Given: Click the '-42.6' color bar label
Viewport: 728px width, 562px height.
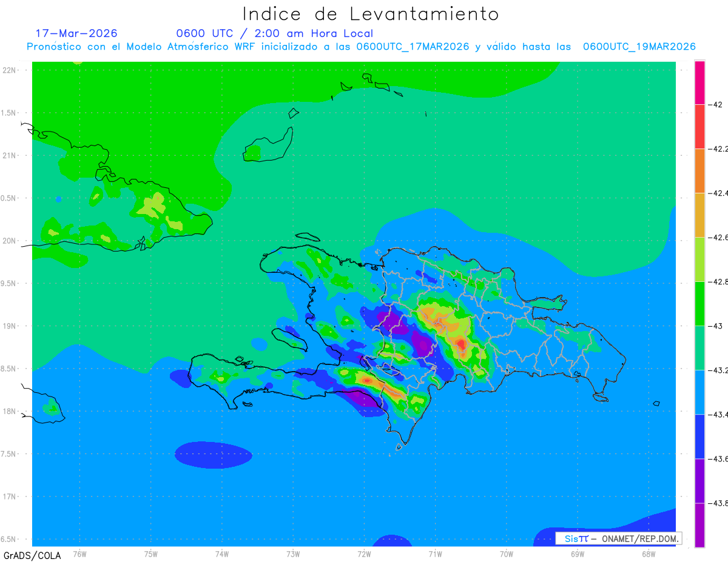Looking at the screenshot, I should pyautogui.click(x=718, y=237).
